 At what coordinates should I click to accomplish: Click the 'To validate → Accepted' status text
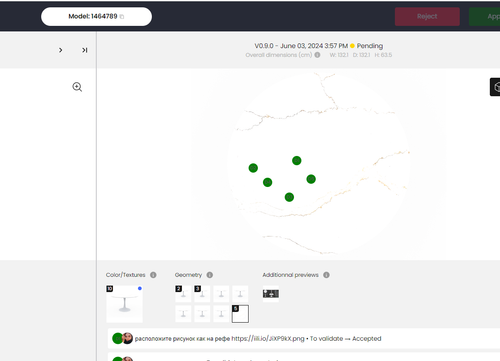[x=346, y=339]
